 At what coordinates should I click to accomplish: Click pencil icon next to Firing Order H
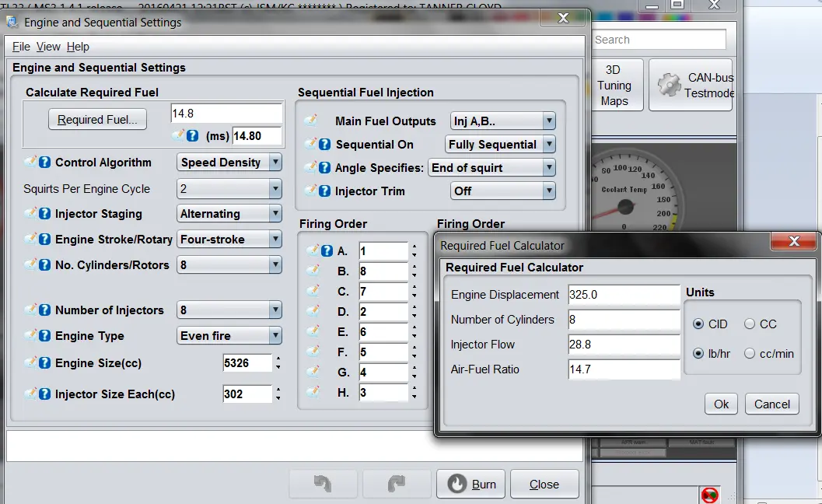coord(313,392)
